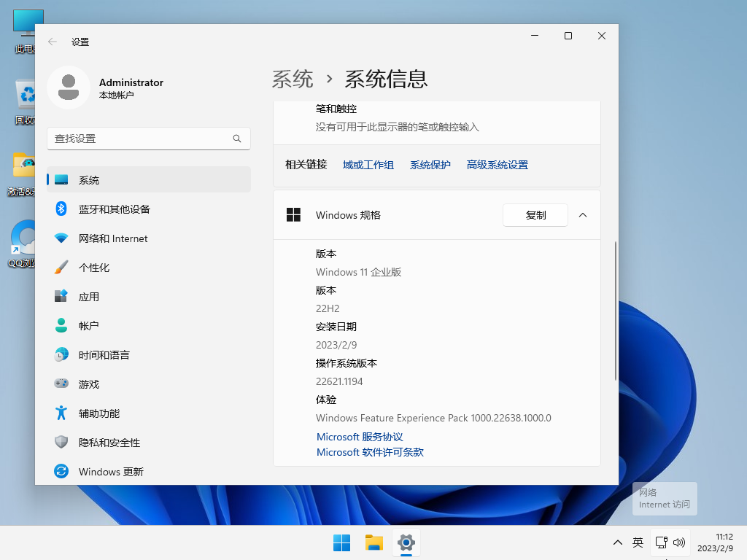747x560 pixels.
Task: Select the Gaming settings category
Action: click(89, 384)
